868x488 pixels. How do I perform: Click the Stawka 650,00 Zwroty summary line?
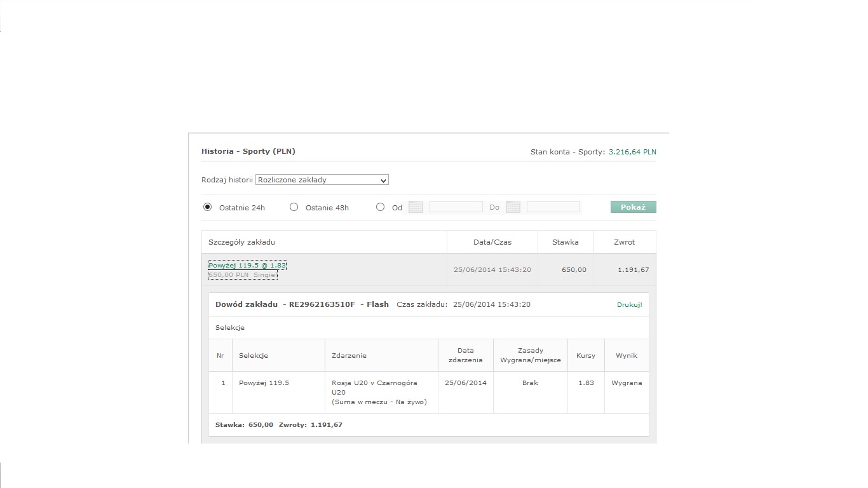click(279, 424)
